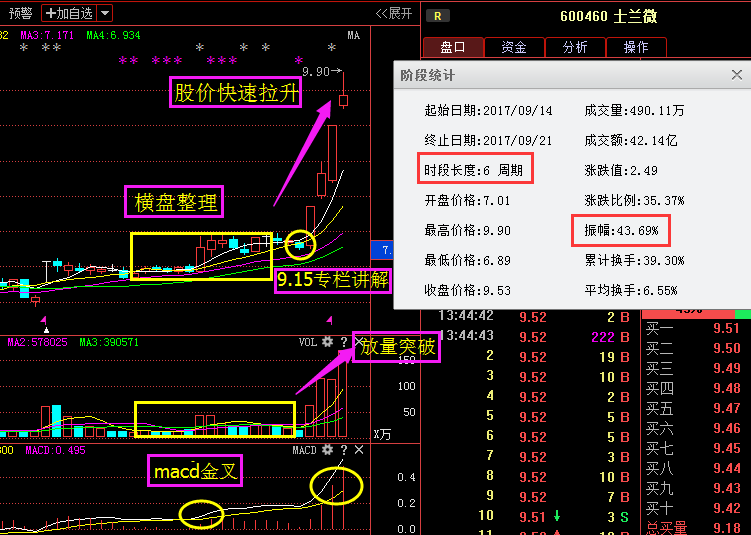
Task: Expand the side panel via <<展开
Action: (x=393, y=13)
